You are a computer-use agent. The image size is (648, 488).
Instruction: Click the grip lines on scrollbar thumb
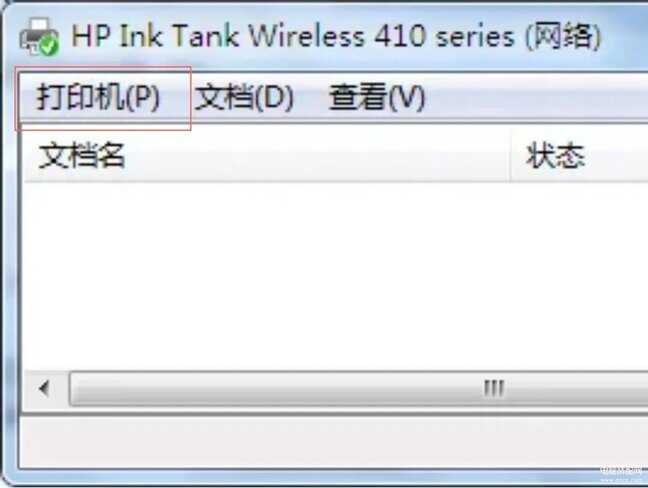494,388
